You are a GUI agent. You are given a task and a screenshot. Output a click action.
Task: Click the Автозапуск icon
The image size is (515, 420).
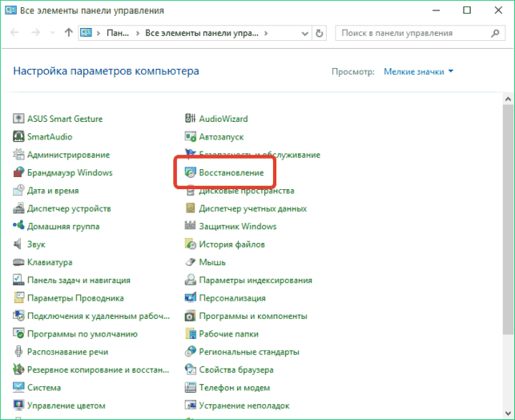tap(190, 136)
